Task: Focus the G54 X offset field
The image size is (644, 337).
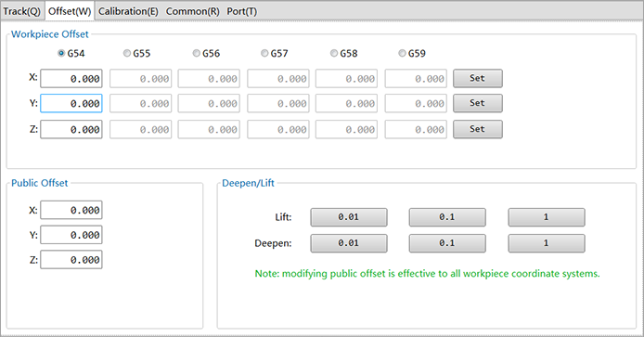Action: click(x=71, y=79)
